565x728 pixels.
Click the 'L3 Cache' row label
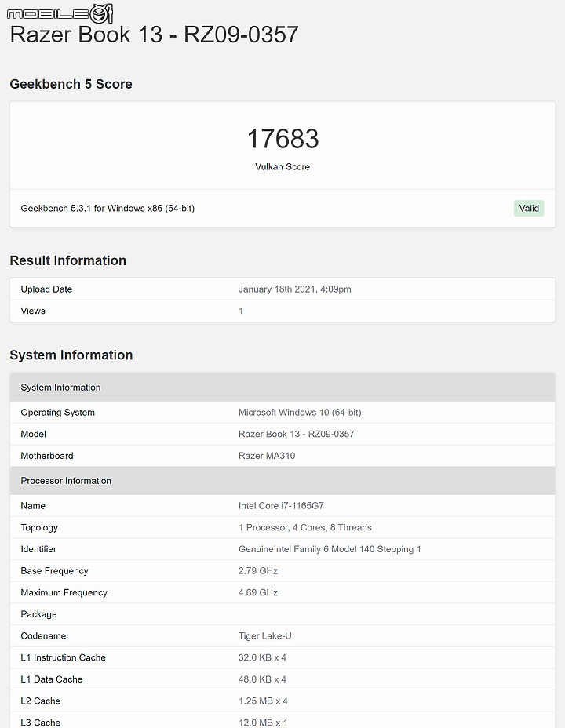pos(40,723)
